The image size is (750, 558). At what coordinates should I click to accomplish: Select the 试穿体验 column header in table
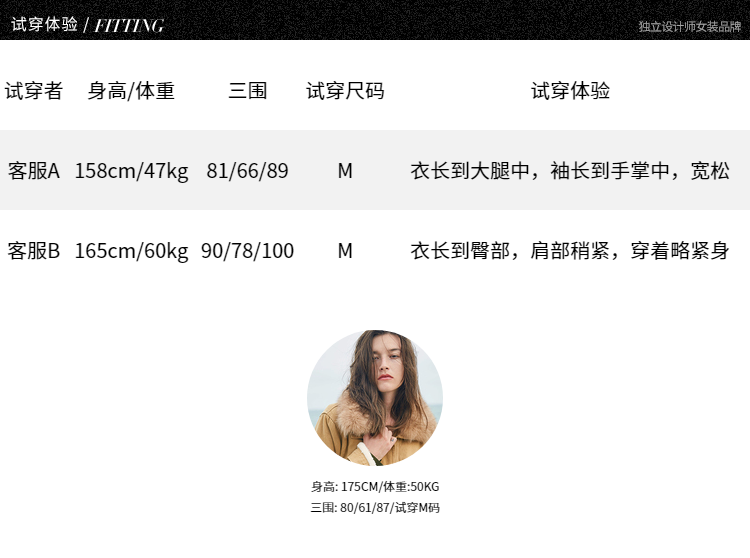pyautogui.click(x=570, y=91)
